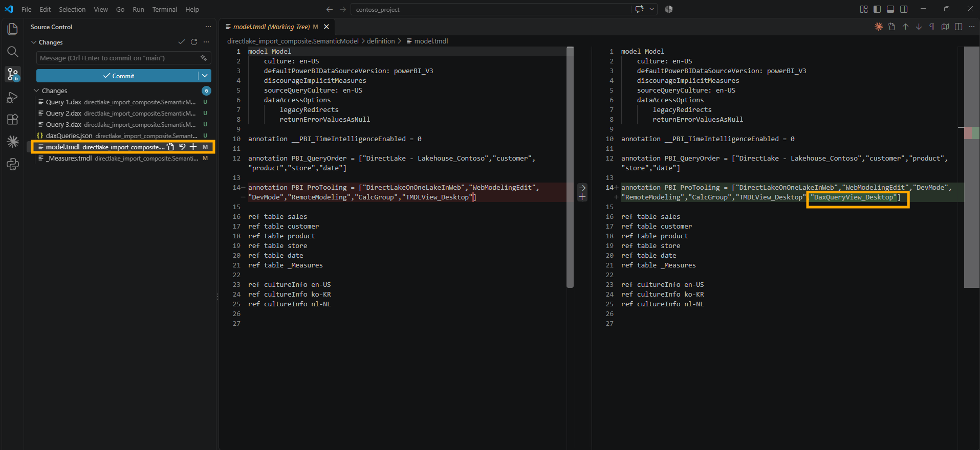
Task: Toggle collapse unchanged regions map icon
Action: click(x=945, y=27)
